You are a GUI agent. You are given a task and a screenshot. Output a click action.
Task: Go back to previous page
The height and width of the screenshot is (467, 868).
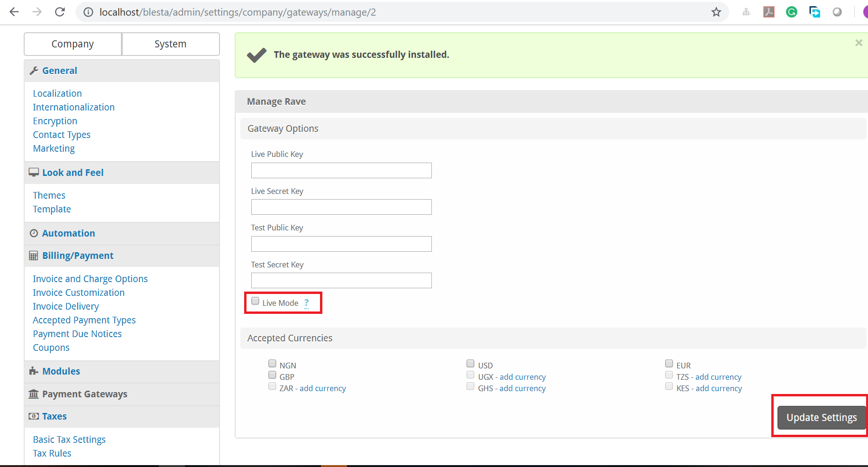click(x=14, y=12)
